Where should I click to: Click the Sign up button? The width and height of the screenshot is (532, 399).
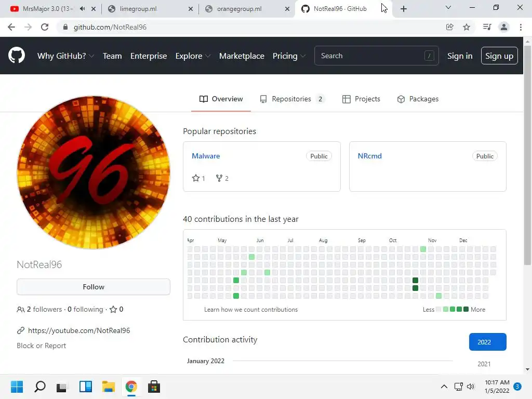coord(499,56)
